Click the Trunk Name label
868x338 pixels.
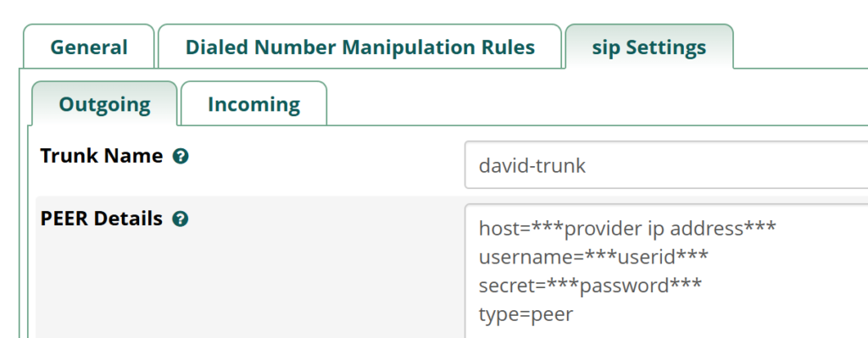(102, 156)
